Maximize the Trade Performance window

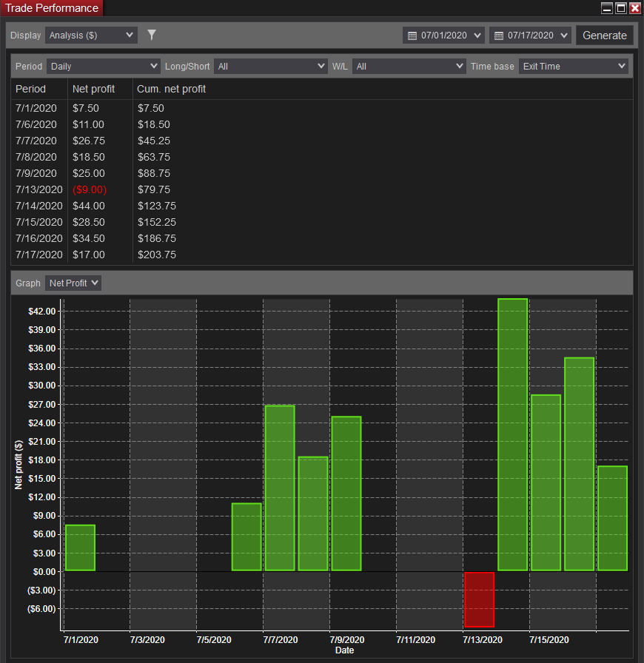pos(621,8)
